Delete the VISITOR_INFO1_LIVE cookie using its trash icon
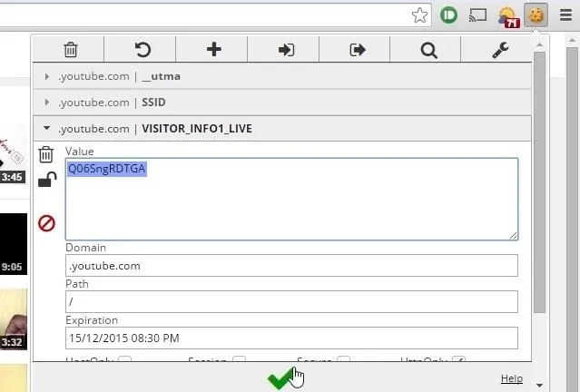Screen dimensions: 580x392 [46, 154]
